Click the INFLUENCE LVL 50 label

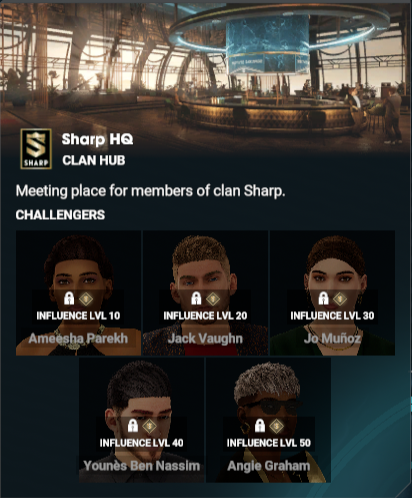point(269,443)
